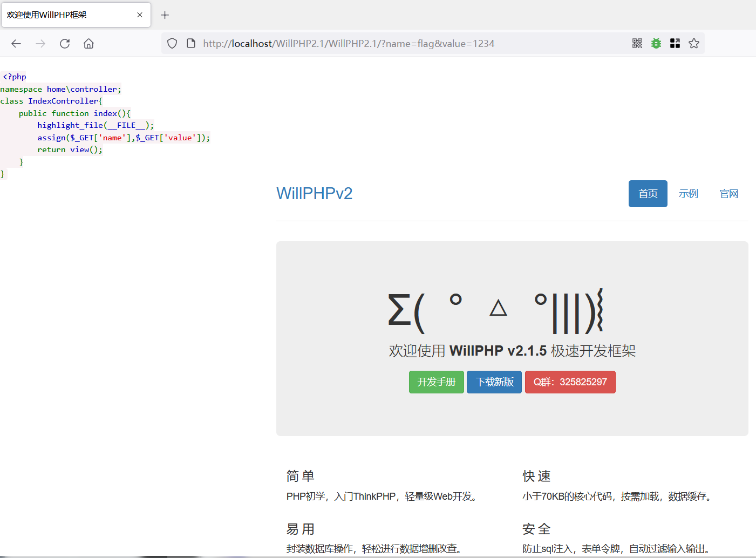Click the return view(); code line
Image resolution: width=756 pixels, height=558 pixels.
(70, 149)
